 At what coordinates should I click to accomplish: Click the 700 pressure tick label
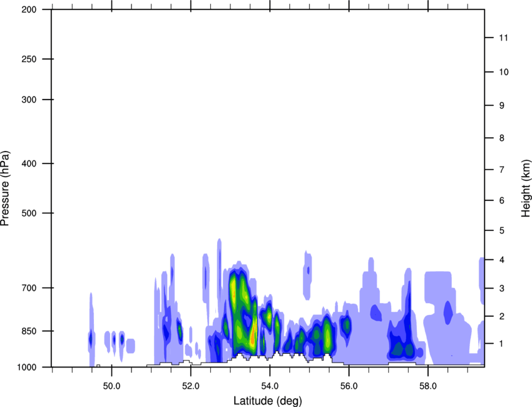click(x=29, y=288)
